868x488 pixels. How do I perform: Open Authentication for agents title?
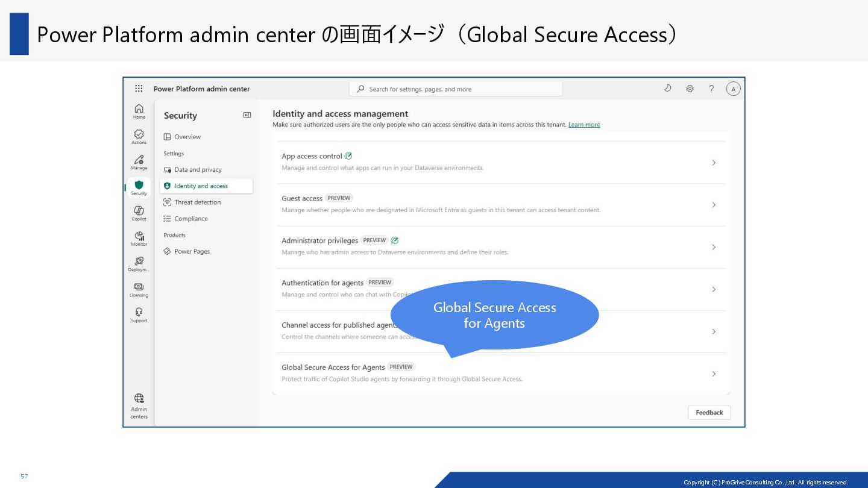322,283
